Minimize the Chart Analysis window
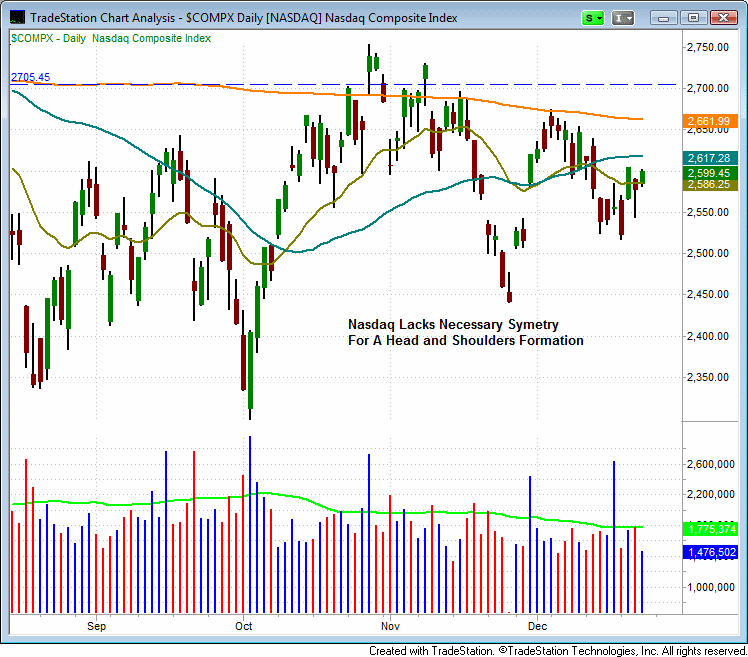The image size is (748, 657). click(x=663, y=18)
